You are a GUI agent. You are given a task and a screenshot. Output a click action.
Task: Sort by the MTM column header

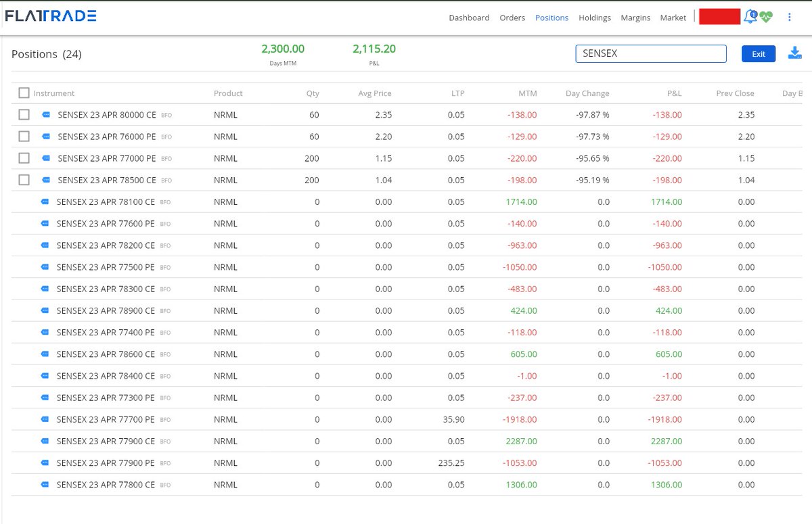528,93
